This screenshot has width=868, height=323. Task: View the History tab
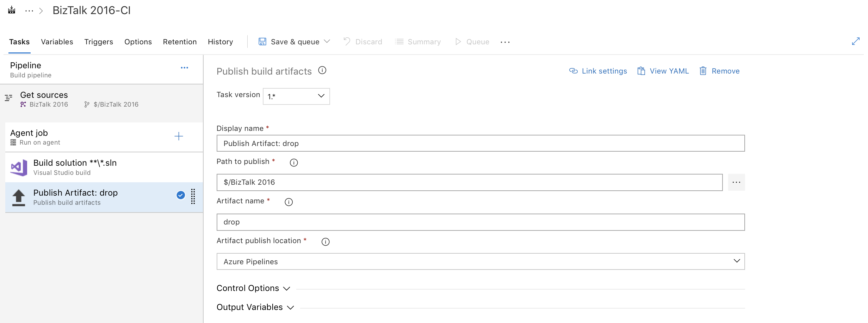click(221, 42)
